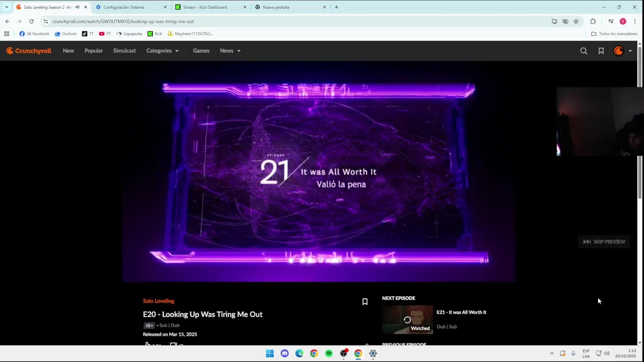Image resolution: width=644 pixels, height=362 pixels.
Task: Expand the News dropdown
Action: 230,51
